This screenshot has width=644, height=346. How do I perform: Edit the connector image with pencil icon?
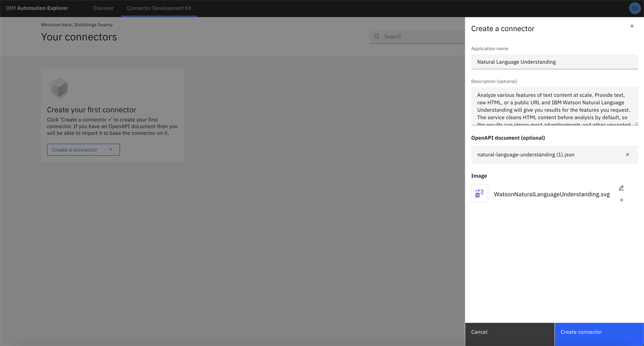click(x=621, y=188)
